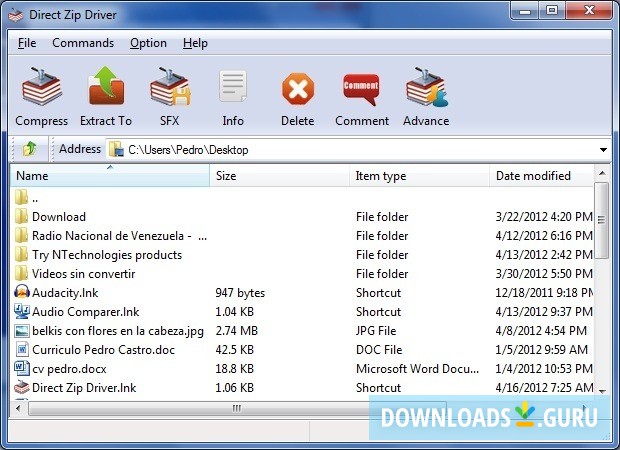Click the Audio Comparer.lnk icon
620x450 pixels.
click(x=22, y=311)
